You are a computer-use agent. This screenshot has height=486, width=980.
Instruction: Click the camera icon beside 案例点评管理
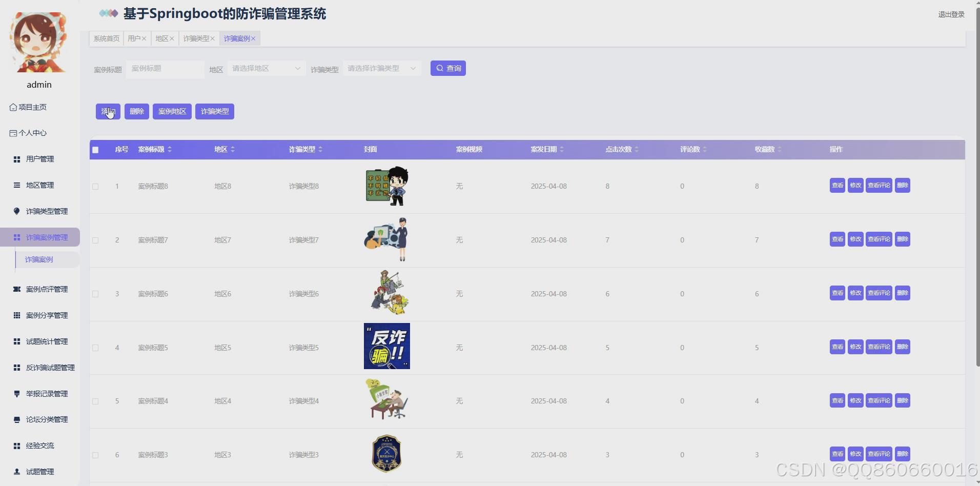pyautogui.click(x=17, y=289)
